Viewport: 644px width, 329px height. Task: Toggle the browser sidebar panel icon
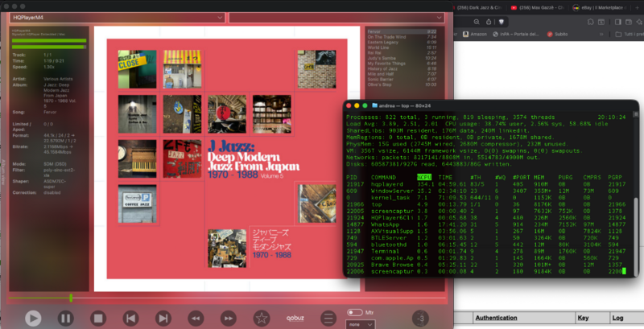617,22
